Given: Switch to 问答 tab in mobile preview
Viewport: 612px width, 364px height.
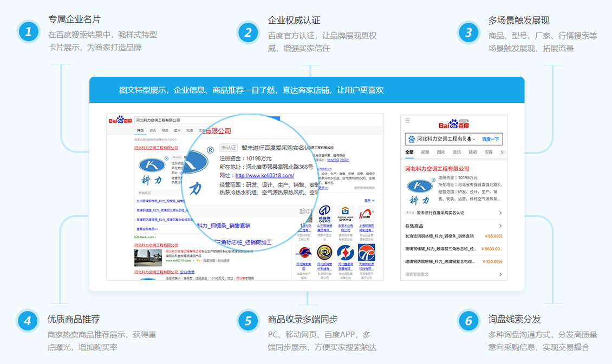Looking at the screenshot, I should pyautogui.click(x=489, y=153).
